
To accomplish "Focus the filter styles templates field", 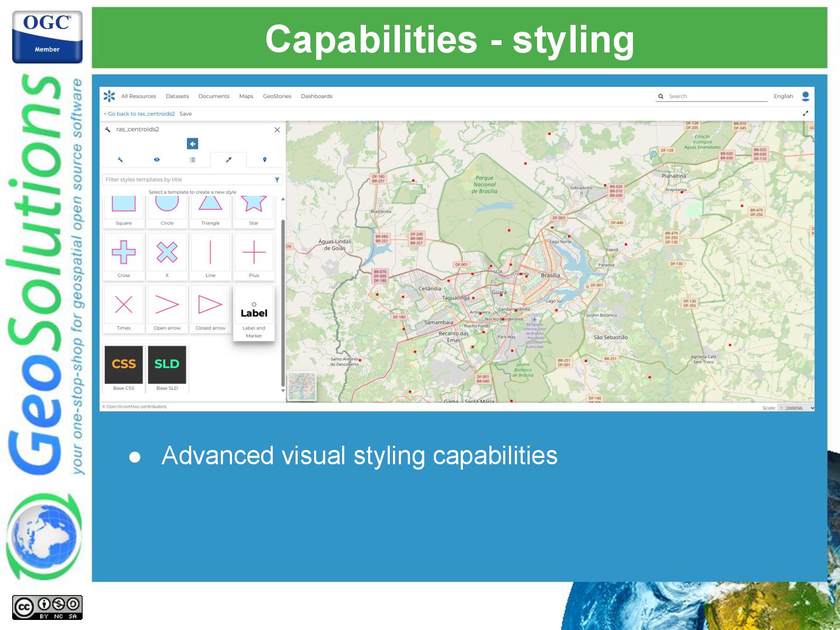I will [x=188, y=179].
